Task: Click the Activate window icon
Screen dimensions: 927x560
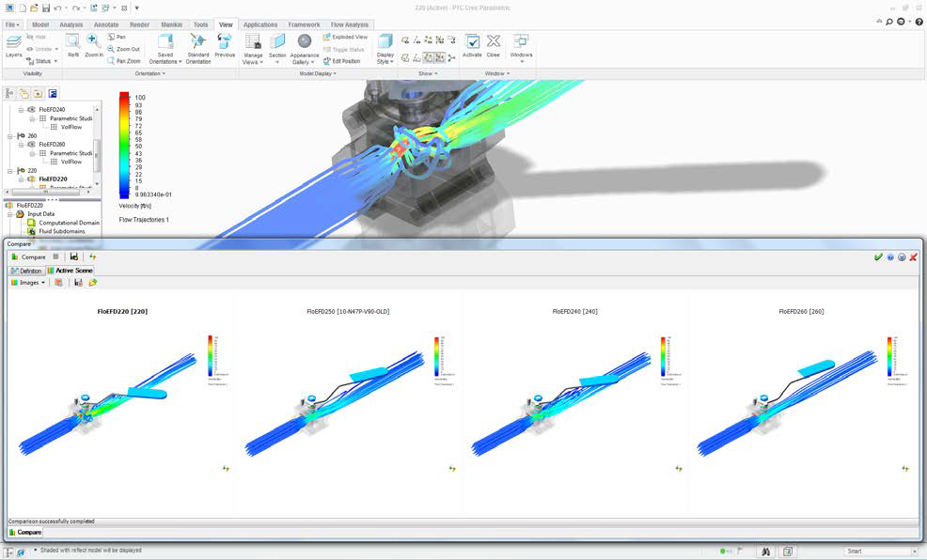Action: [x=472, y=44]
